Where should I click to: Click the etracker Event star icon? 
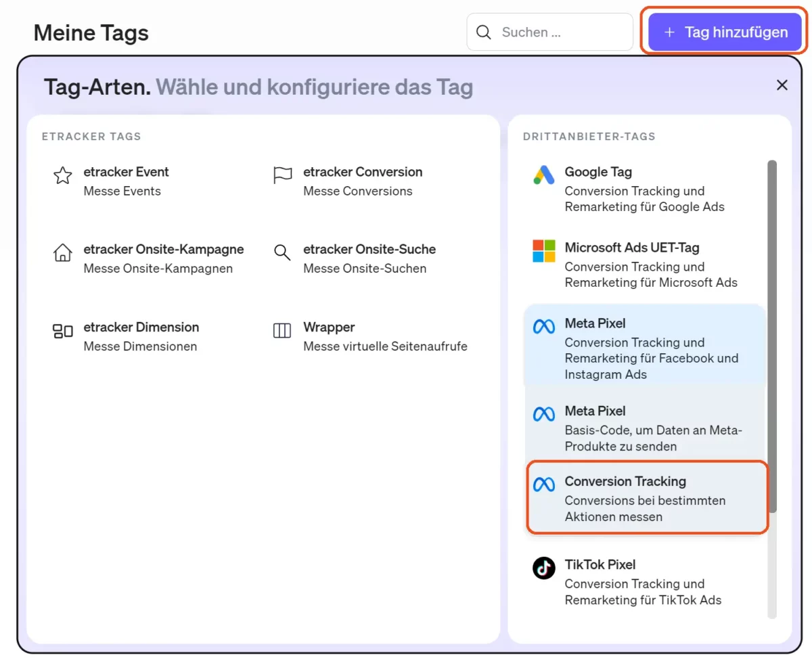(x=63, y=176)
